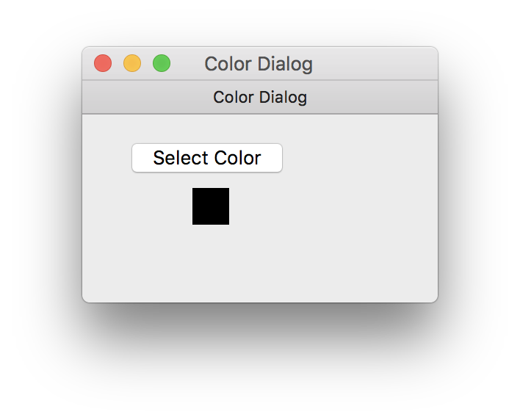Click toolbar area right of Color Dialog label
520x420 pixels.
[x=375, y=97]
